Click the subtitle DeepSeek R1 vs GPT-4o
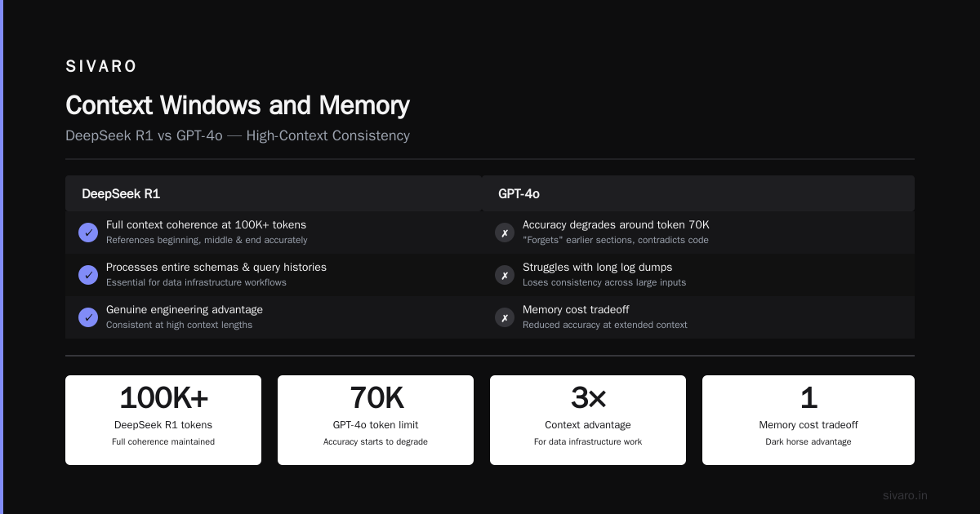Image resolution: width=980 pixels, height=514 pixels. pyautogui.click(x=238, y=135)
